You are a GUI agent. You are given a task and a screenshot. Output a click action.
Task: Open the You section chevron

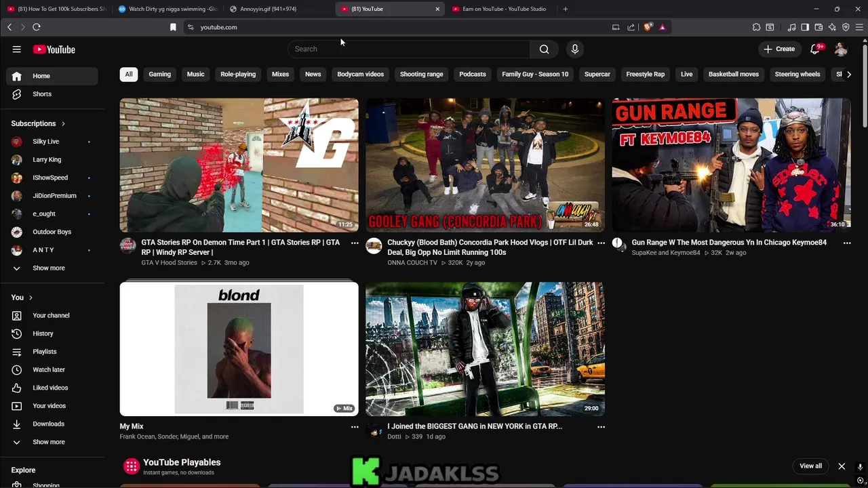pyautogui.click(x=31, y=298)
